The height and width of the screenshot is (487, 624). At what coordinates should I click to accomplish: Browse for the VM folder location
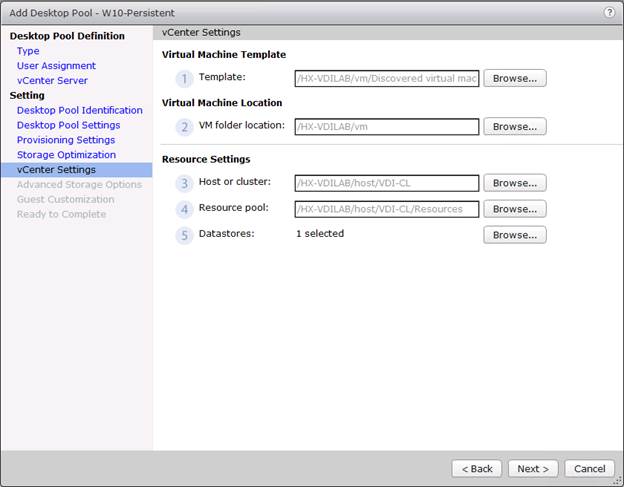tap(515, 127)
